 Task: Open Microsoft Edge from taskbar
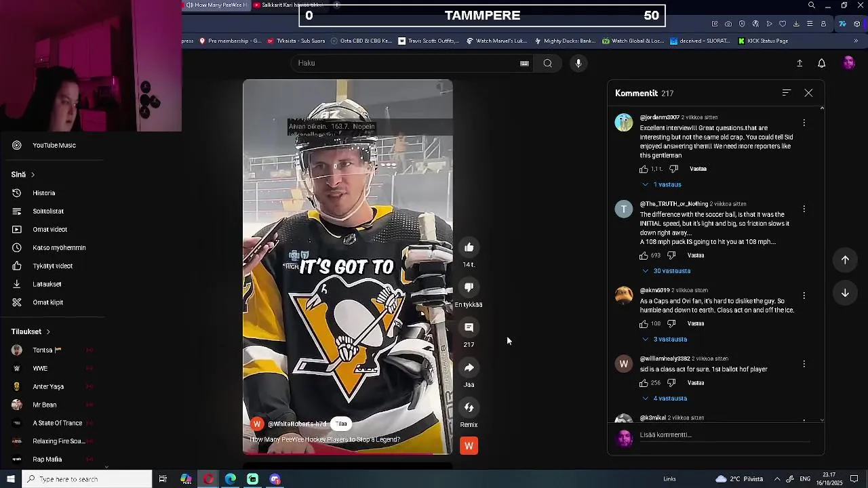click(x=231, y=479)
